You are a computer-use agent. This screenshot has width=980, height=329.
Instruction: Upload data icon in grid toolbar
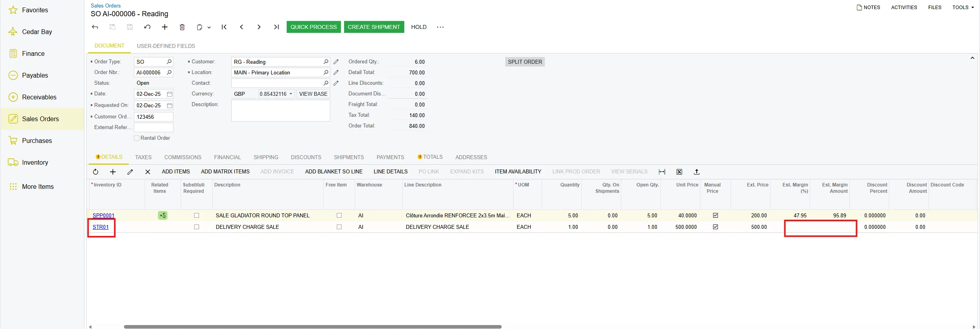697,172
